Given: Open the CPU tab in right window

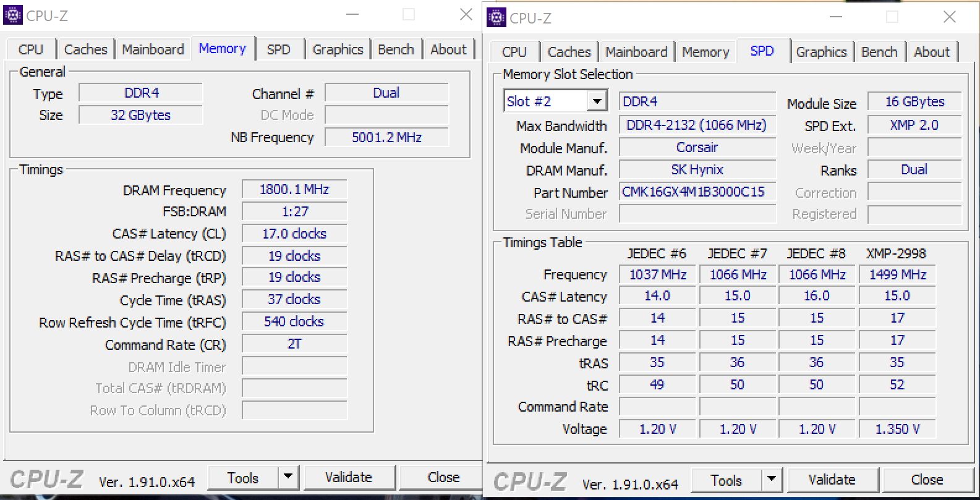Looking at the screenshot, I should [514, 52].
